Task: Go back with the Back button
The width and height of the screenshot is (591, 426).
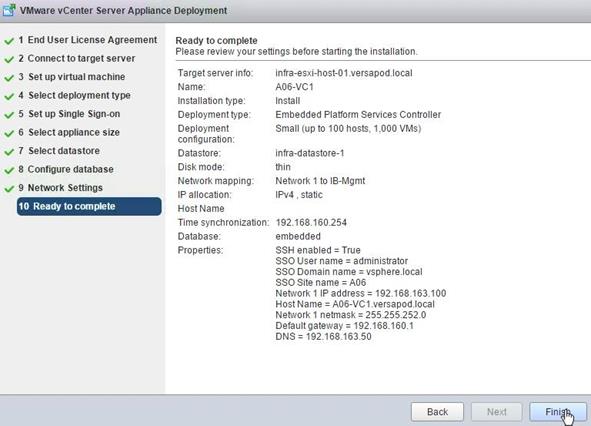Action: tap(437, 412)
